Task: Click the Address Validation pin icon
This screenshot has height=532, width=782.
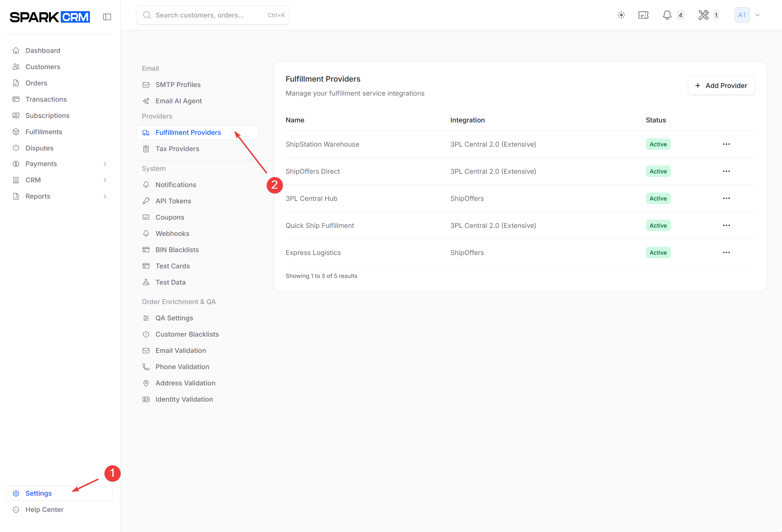Action: click(146, 383)
